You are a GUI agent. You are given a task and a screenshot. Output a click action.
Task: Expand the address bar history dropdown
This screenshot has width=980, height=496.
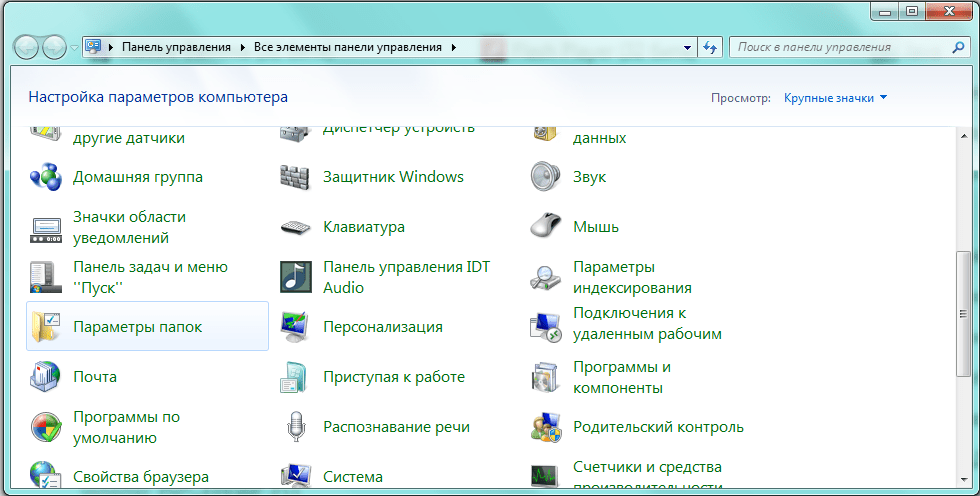[x=687, y=47]
